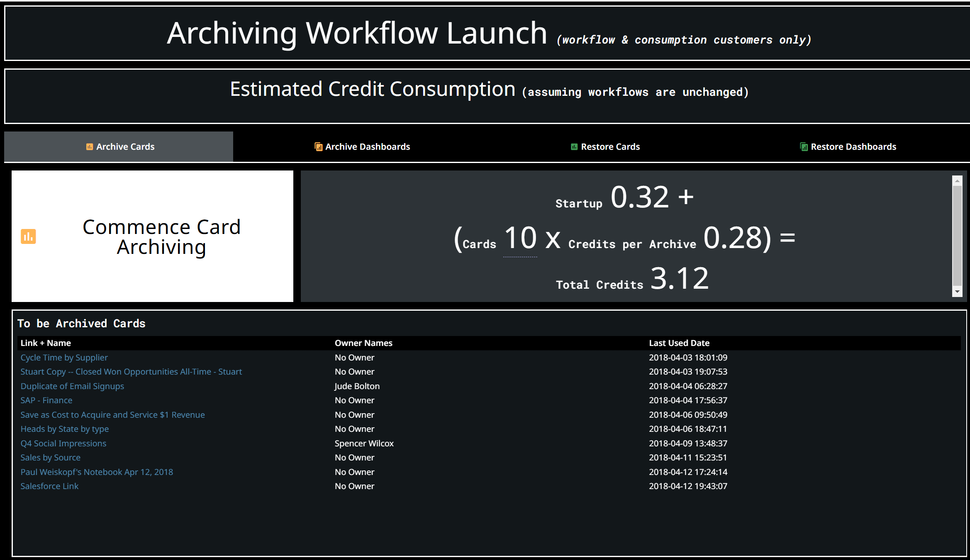Click the date 2018-04-06 09:50:49
The height and width of the screenshot is (560, 970).
pos(688,415)
